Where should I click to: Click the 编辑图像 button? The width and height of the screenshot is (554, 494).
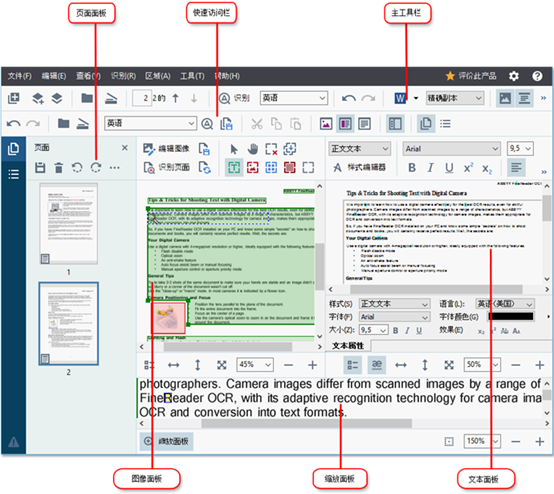(166, 149)
